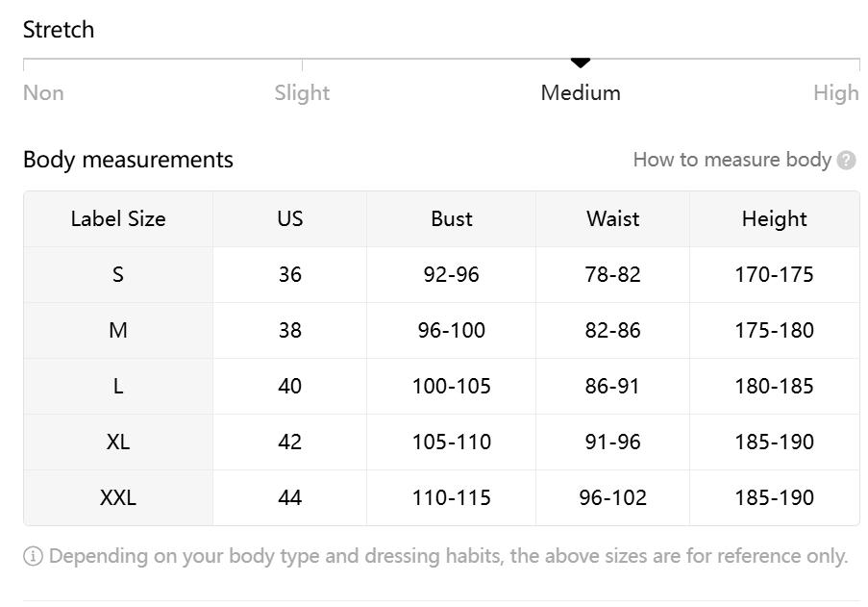Select size S row in the table
The width and height of the screenshot is (868, 607).
(117, 274)
